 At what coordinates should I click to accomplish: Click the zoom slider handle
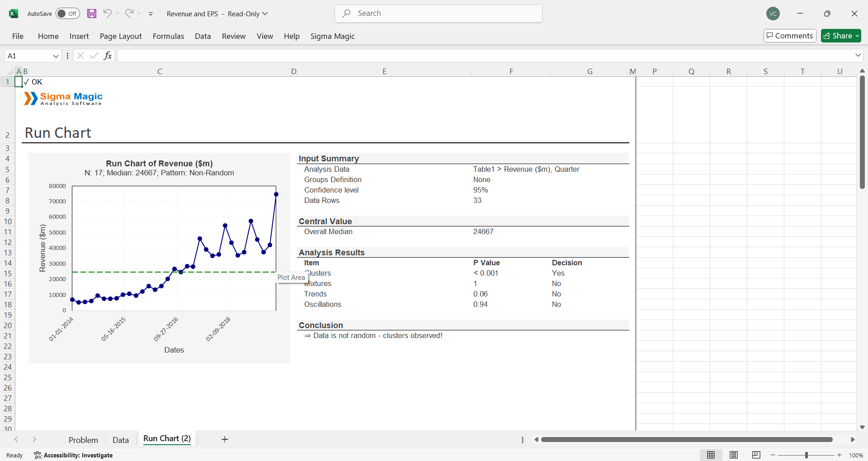[807, 455]
